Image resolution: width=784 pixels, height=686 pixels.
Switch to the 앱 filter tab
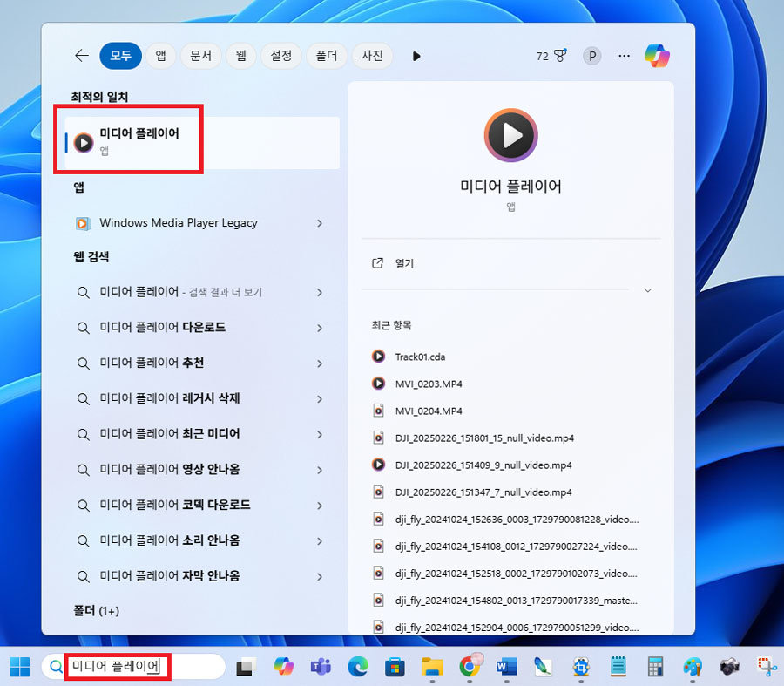pos(160,56)
